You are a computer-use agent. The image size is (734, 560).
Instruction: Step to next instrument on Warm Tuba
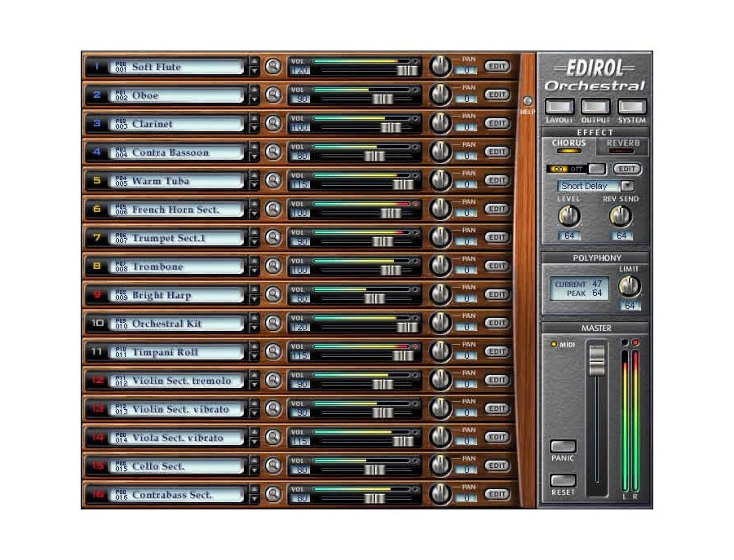(254, 186)
